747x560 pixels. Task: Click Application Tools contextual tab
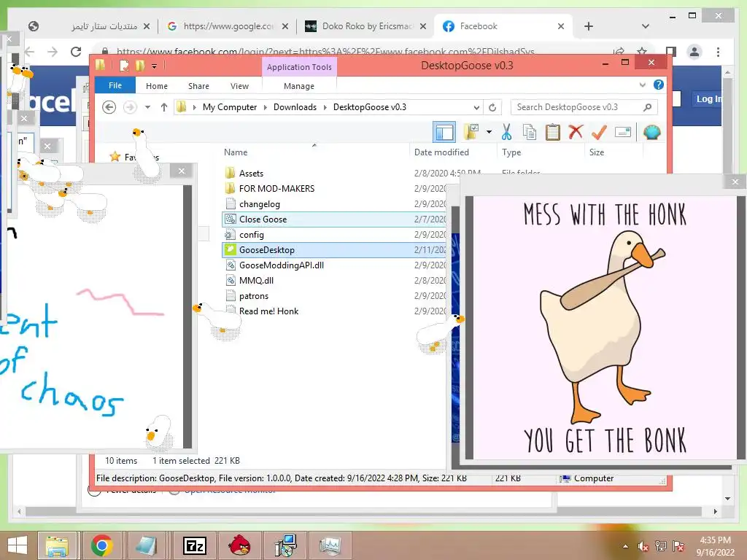pos(299,67)
